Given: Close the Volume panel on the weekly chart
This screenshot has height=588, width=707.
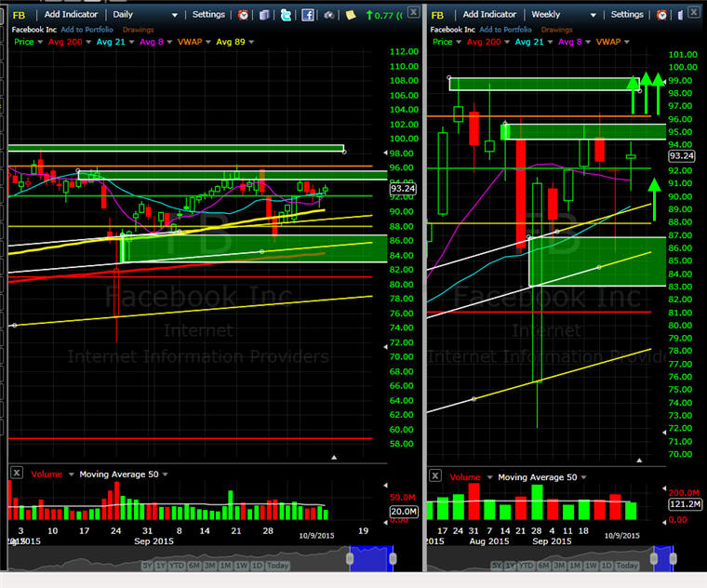Looking at the screenshot, I should [x=434, y=475].
